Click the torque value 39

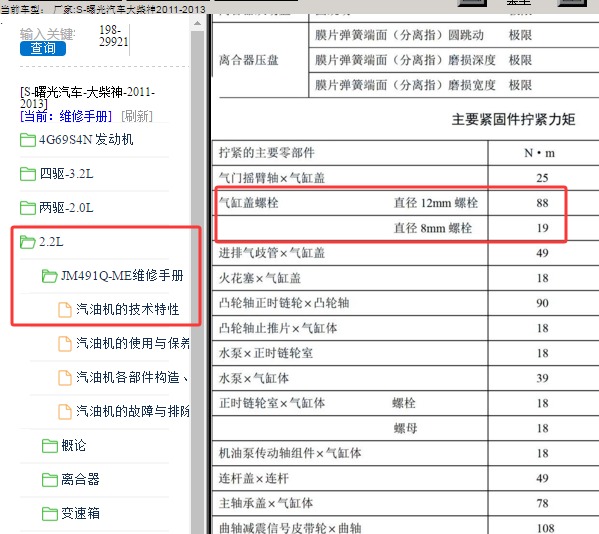pyautogui.click(x=542, y=378)
